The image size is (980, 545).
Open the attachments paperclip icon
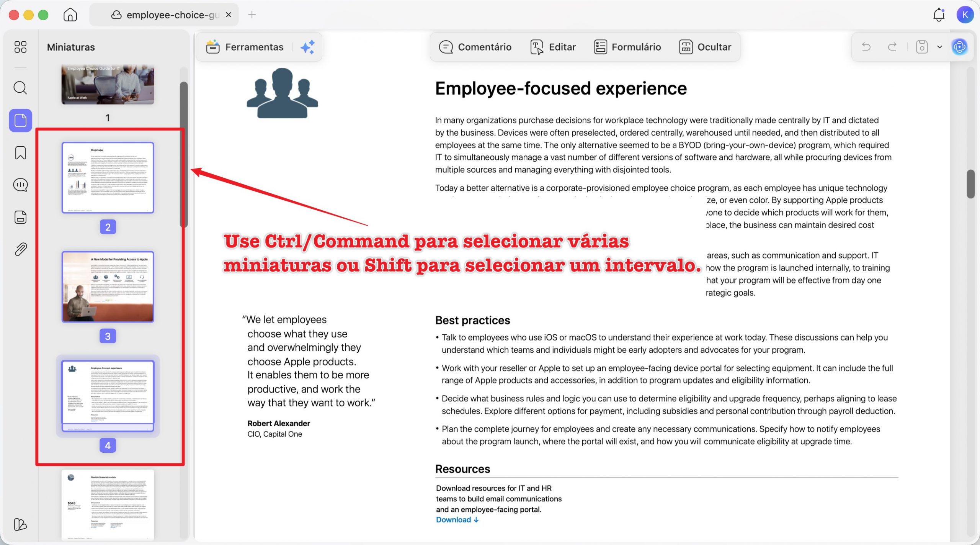(20, 249)
